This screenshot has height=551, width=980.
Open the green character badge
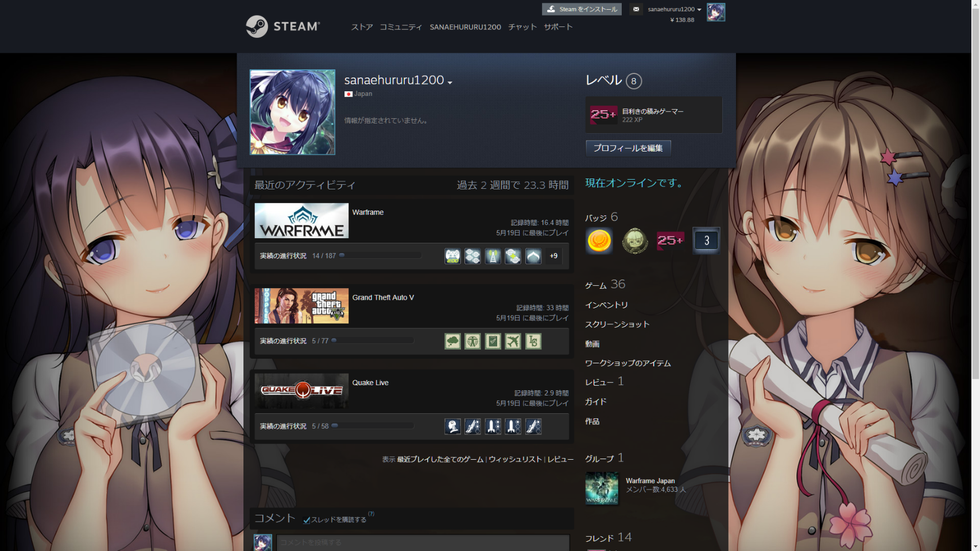635,240
